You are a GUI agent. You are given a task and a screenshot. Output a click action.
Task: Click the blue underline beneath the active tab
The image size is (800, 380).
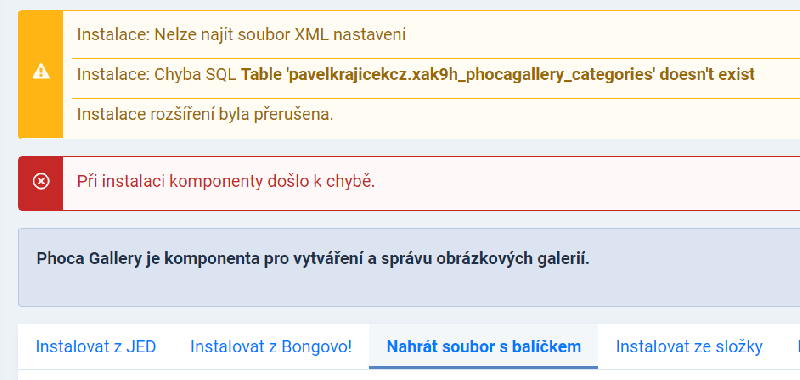pyautogui.click(x=484, y=367)
